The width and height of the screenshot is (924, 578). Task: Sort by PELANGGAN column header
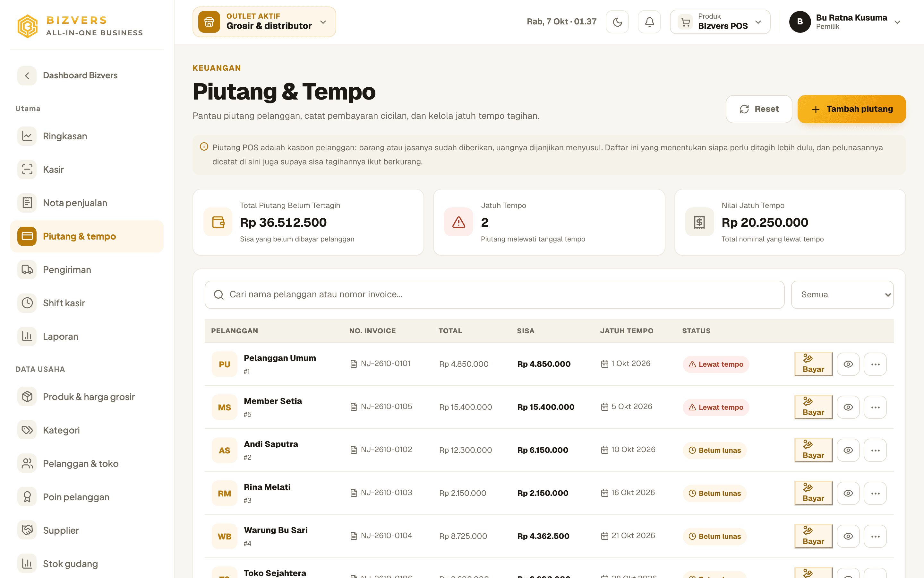[x=235, y=331]
